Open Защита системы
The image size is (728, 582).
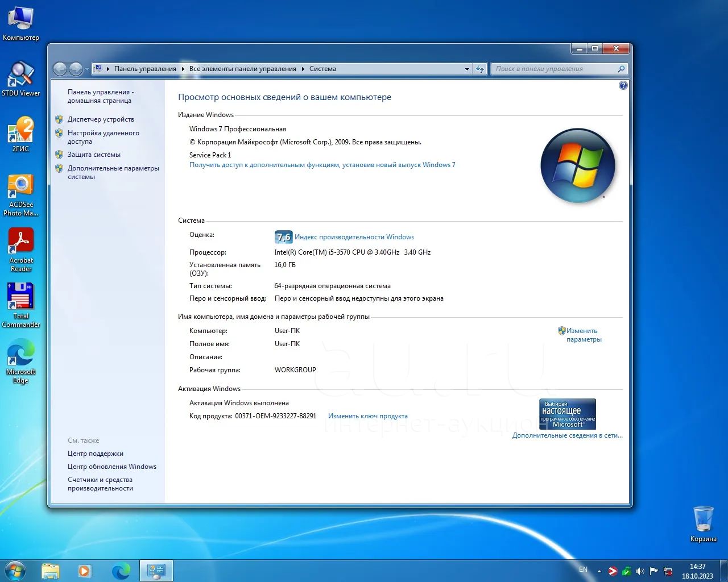94,155
